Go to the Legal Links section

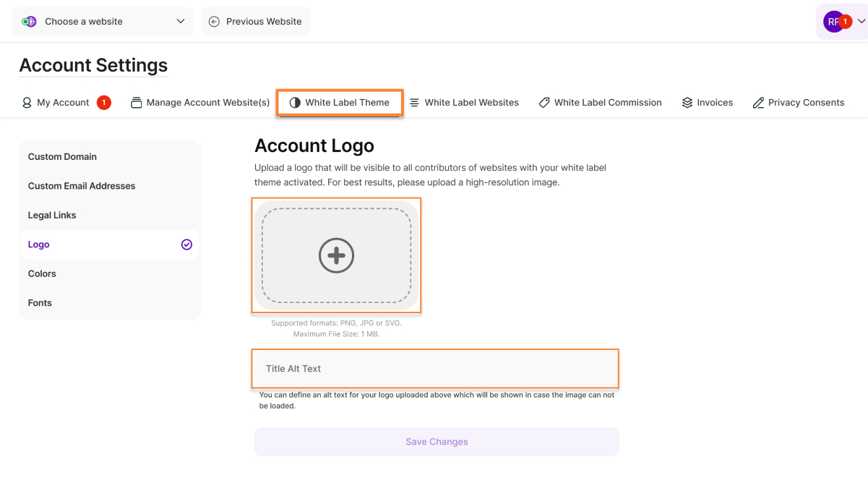(52, 216)
